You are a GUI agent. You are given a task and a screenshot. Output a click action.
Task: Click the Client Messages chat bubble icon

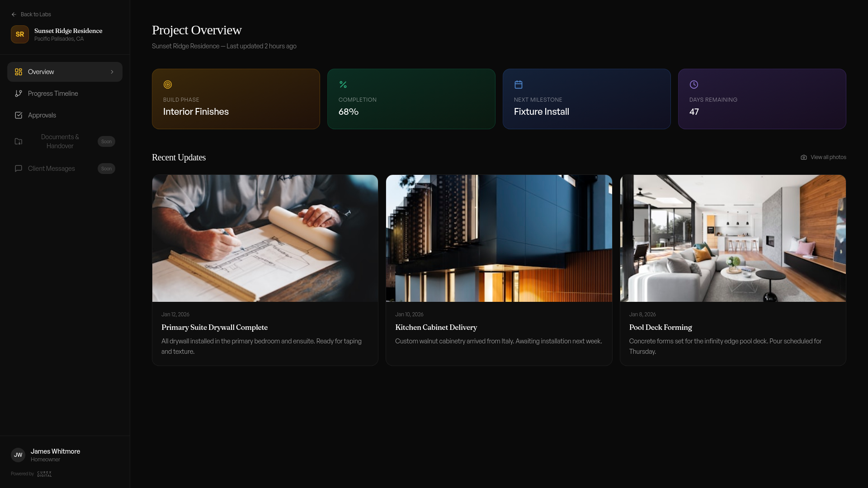point(19,169)
